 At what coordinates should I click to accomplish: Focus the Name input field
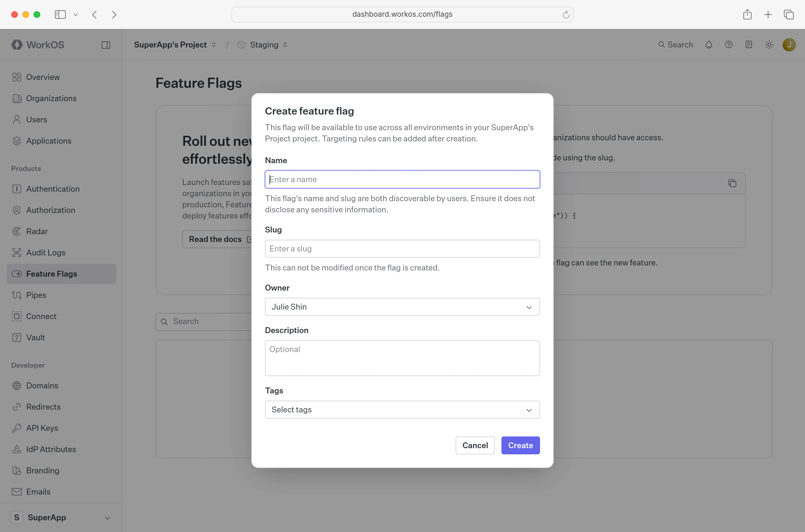(402, 179)
